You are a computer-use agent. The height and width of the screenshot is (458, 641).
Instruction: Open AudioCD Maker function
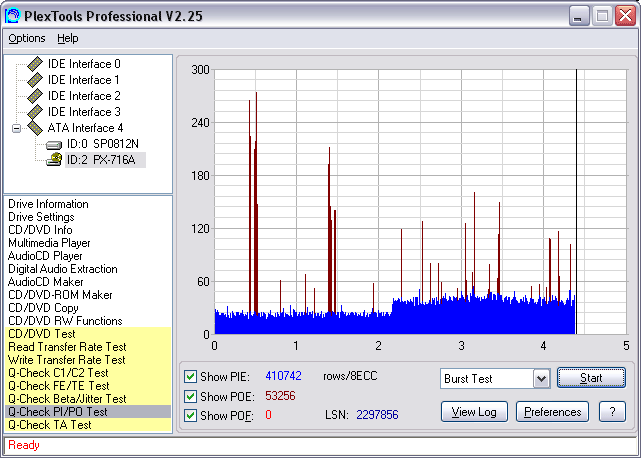tap(45, 282)
